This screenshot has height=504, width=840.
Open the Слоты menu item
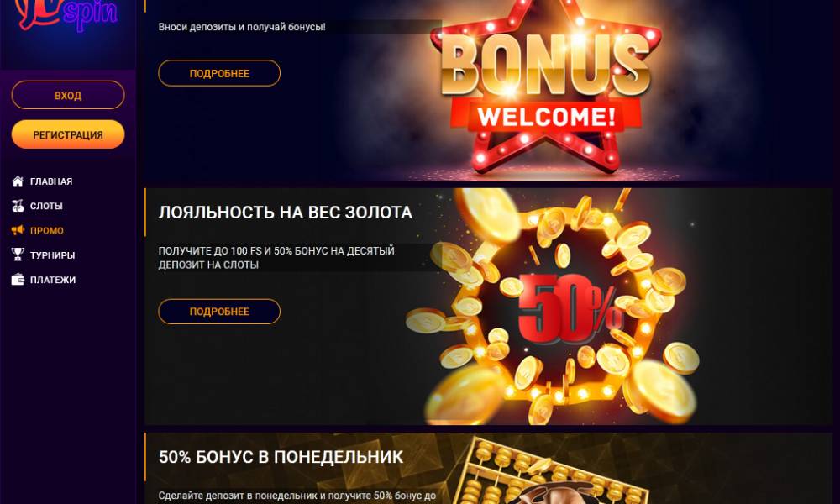tap(46, 206)
